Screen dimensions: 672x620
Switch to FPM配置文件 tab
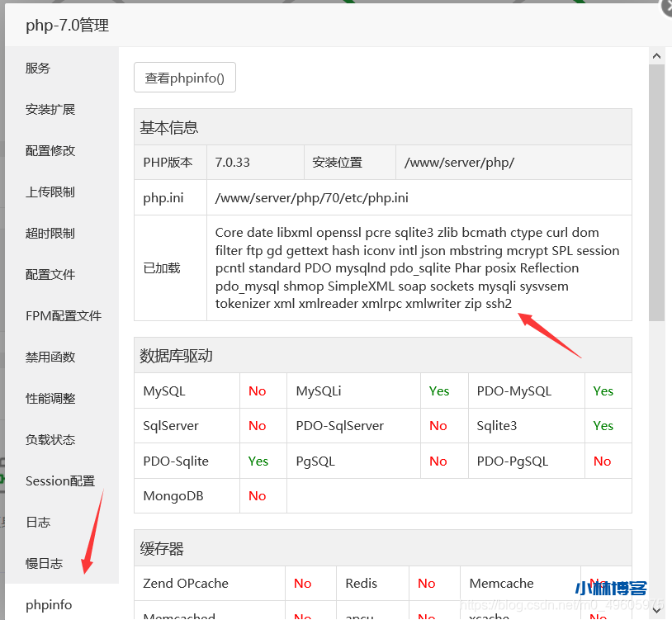(x=64, y=316)
